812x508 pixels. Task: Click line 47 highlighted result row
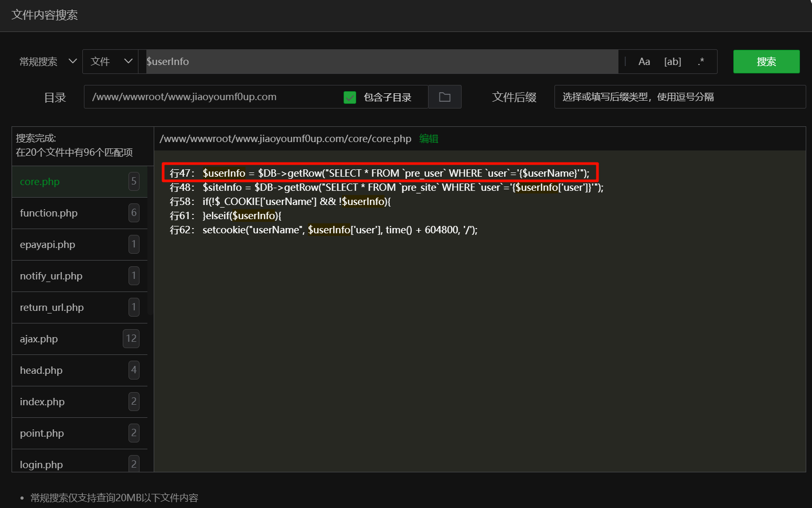380,173
